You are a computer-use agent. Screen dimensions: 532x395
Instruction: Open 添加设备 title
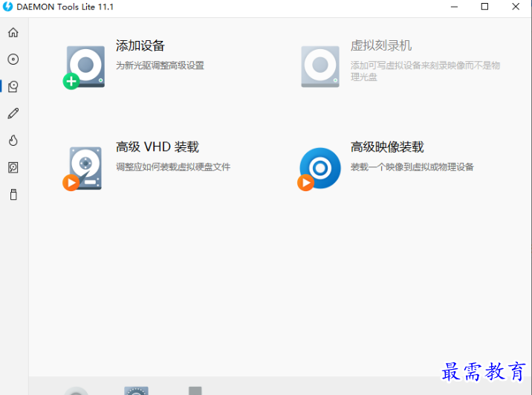(x=140, y=45)
